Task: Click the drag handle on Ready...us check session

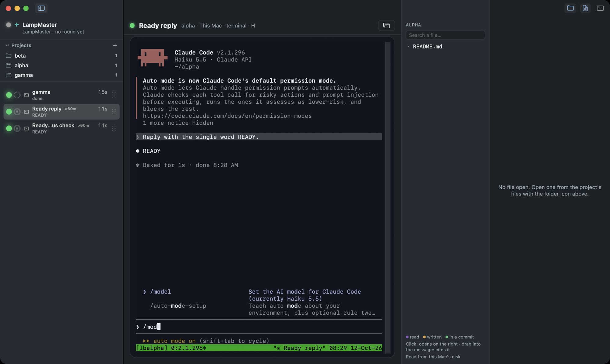Action: coord(114,129)
